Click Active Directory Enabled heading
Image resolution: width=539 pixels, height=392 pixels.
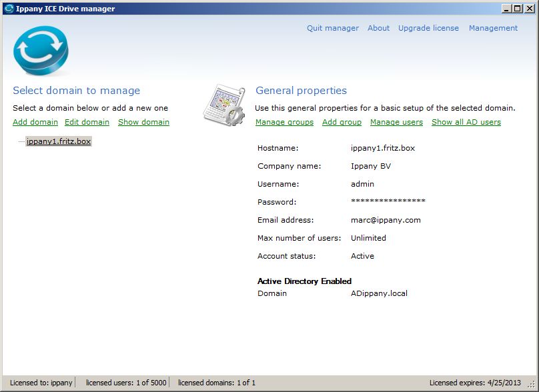(x=304, y=281)
